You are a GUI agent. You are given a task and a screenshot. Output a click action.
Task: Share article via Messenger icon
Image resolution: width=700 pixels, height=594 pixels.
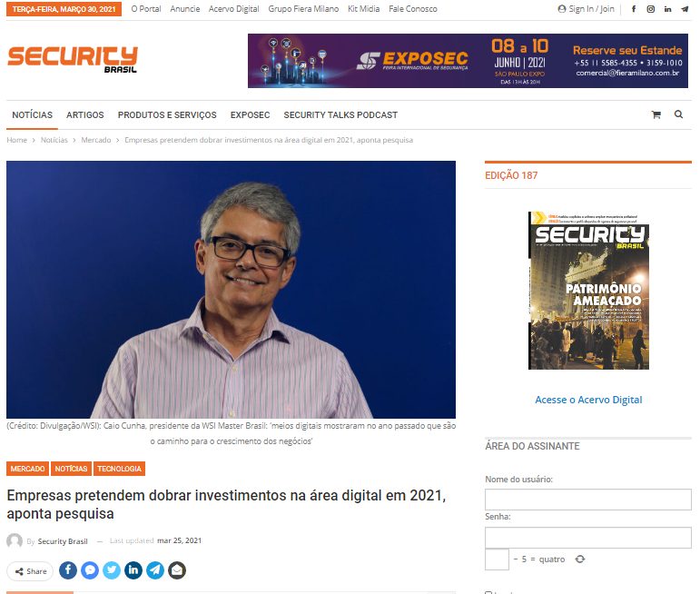90,570
